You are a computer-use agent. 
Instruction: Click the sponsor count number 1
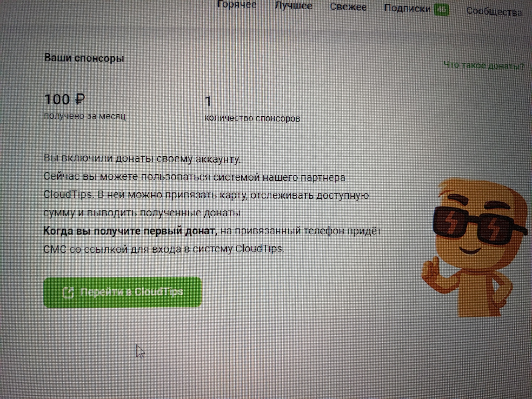point(208,102)
